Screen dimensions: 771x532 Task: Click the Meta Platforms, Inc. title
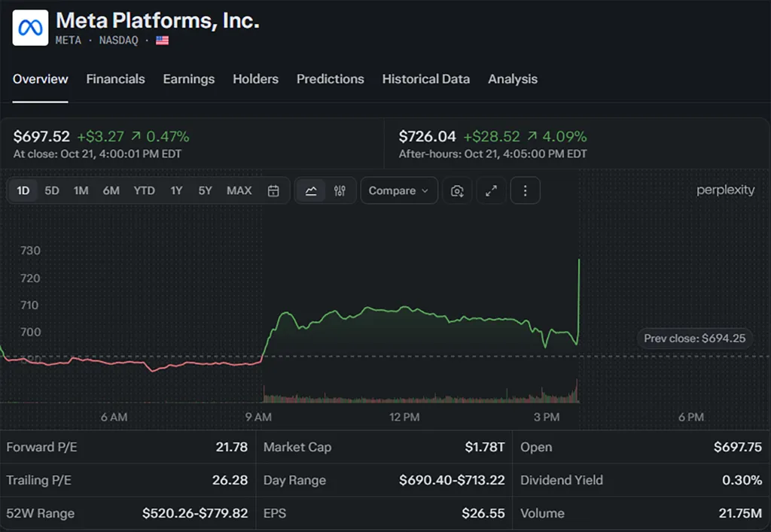tap(157, 20)
